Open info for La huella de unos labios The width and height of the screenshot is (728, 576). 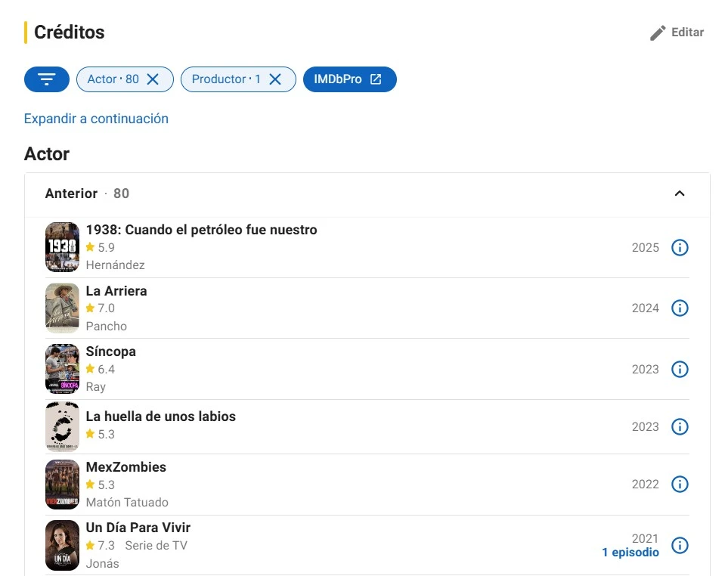pos(680,426)
